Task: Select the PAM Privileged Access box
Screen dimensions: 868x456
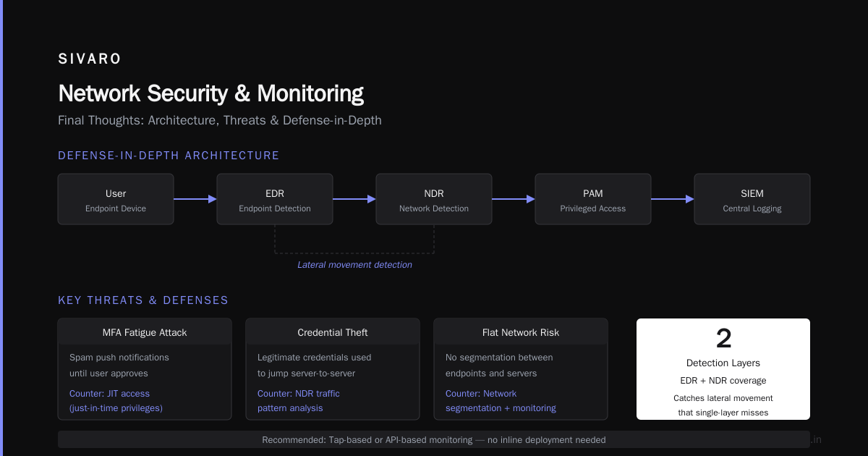Action: [593, 199]
